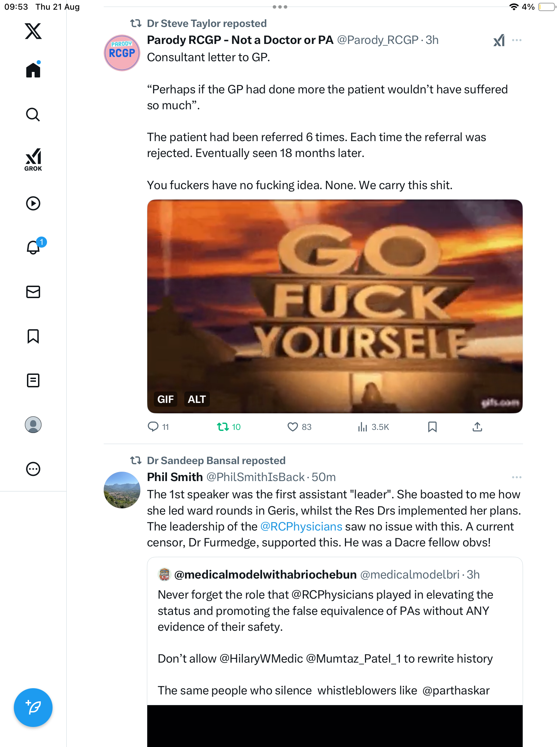Viewport: 560px width, 747px height.
Task: Undo repost on Parody RCGP post
Action: pos(223,427)
